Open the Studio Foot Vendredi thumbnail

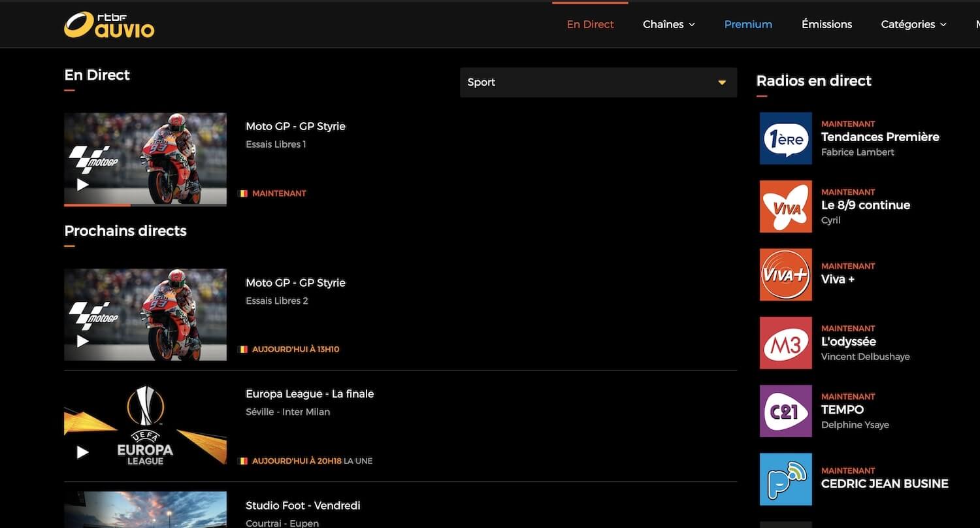(x=145, y=510)
